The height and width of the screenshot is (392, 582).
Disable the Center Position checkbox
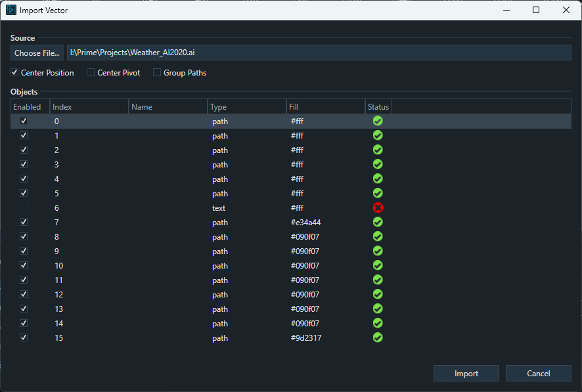(14, 73)
